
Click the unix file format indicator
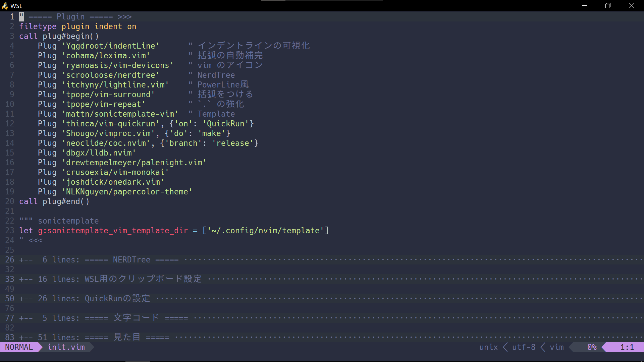click(x=488, y=347)
